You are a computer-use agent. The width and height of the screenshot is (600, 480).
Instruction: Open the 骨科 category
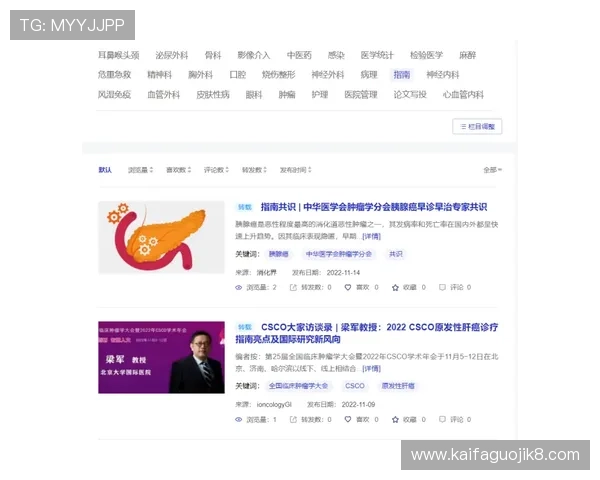tap(213, 55)
